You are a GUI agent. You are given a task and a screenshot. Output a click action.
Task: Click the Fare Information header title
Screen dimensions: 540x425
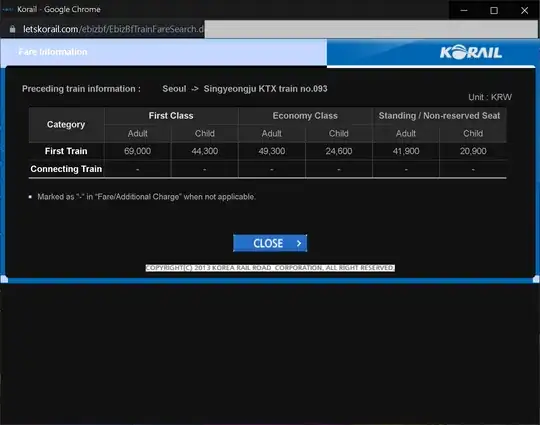coord(53,52)
